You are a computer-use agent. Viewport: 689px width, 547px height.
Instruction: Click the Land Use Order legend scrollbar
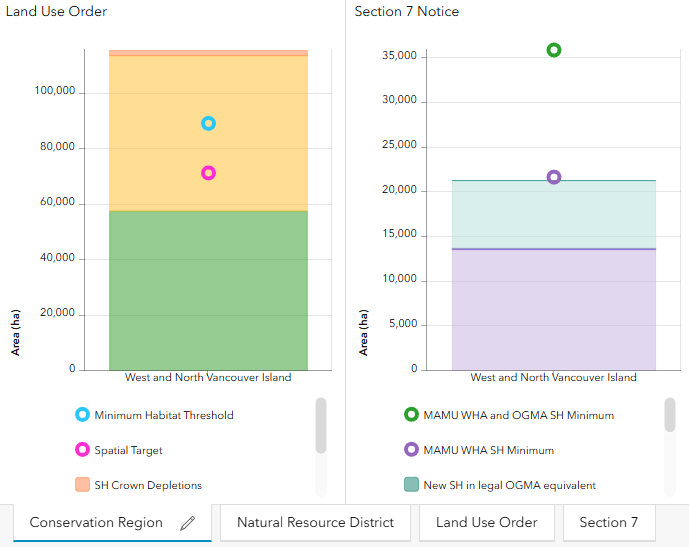point(321,425)
